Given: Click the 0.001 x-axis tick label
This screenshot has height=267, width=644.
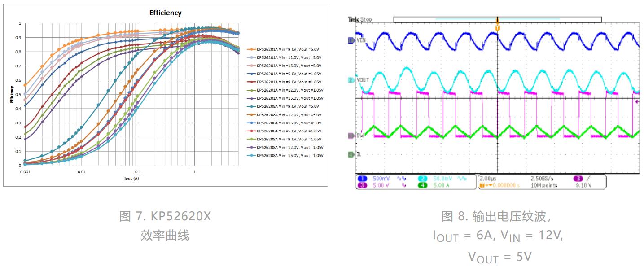Looking at the screenshot, I should (x=26, y=172).
